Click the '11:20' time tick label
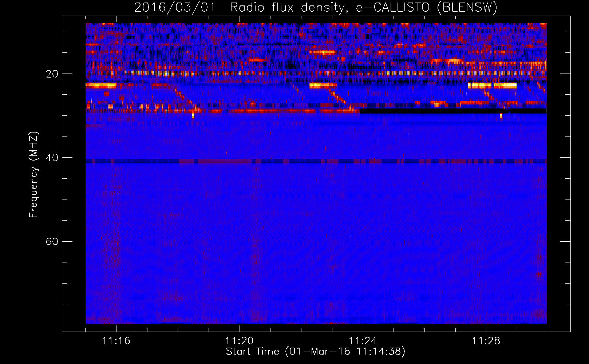 pyautogui.click(x=240, y=341)
